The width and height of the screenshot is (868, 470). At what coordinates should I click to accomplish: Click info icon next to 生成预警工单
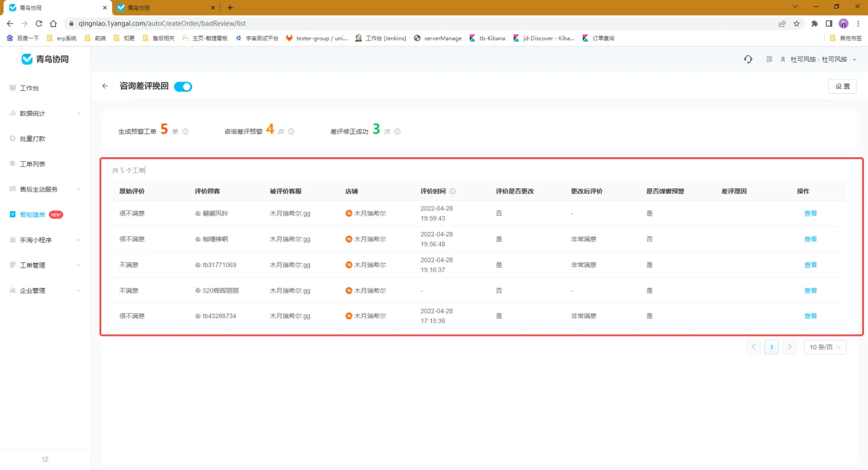click(185, 132)
